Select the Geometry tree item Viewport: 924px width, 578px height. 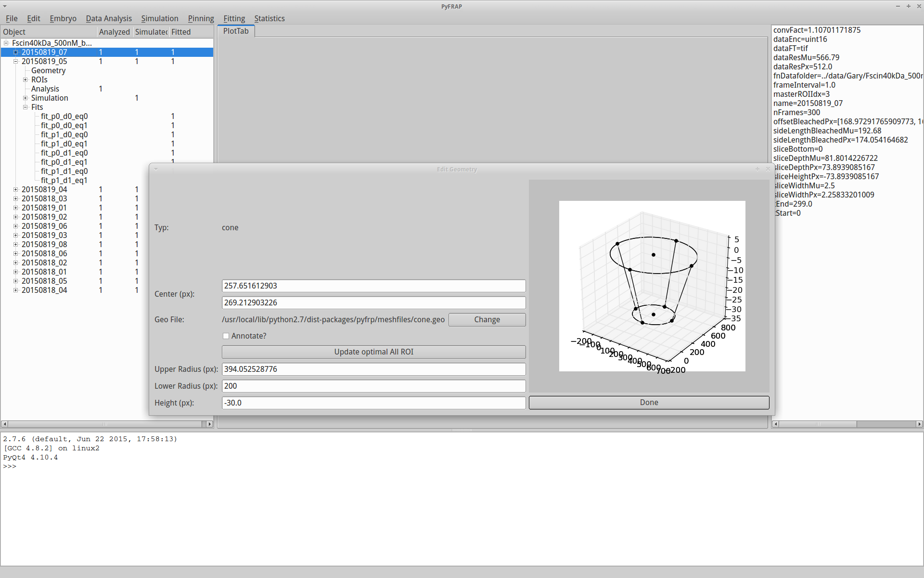[48, 70]
